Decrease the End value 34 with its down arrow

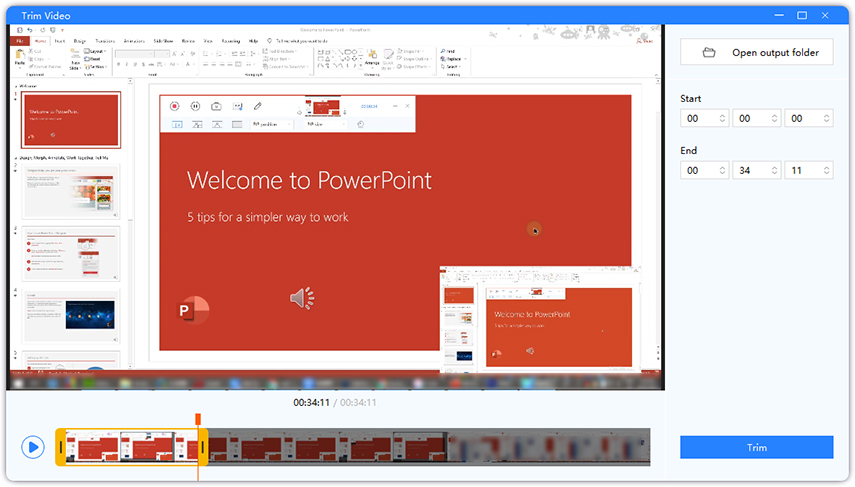[x=774, y=173]
